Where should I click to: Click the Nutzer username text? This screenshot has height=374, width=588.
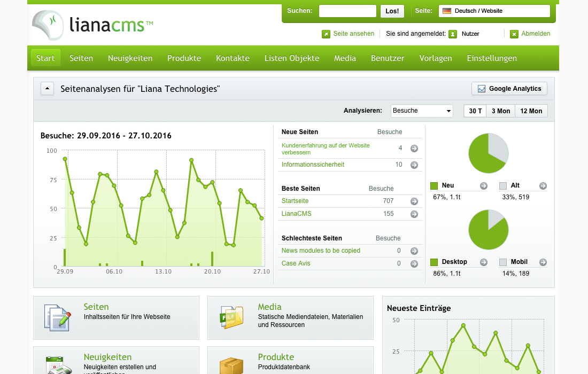click(470, 34)
